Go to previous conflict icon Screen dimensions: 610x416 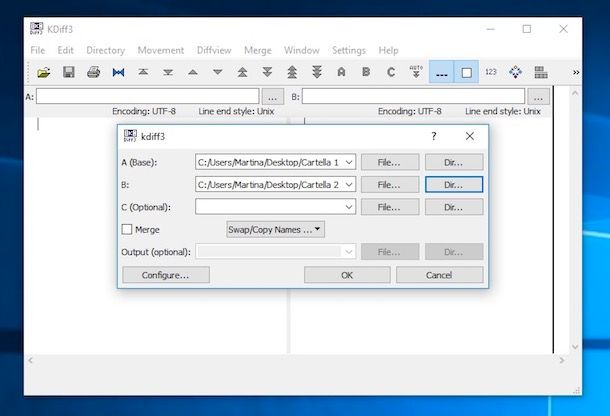(x=242, y=72)
